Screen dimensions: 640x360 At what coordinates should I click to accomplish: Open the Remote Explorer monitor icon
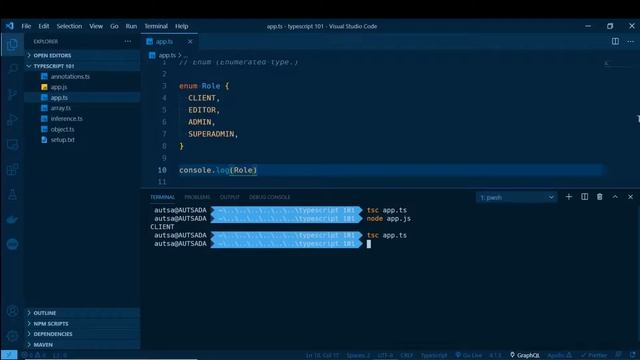[x=12, y=144]
